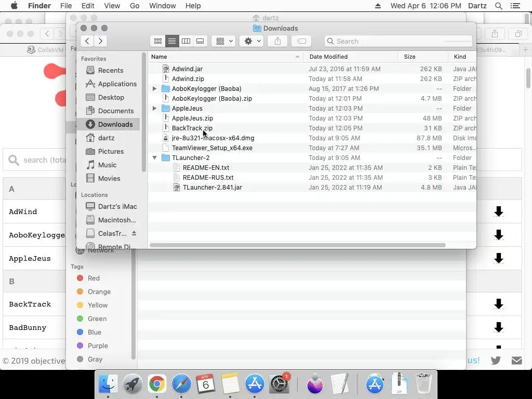Viewport: 532px width, 399px height.
Task: Open the Window menu
Action: point(162,6)
